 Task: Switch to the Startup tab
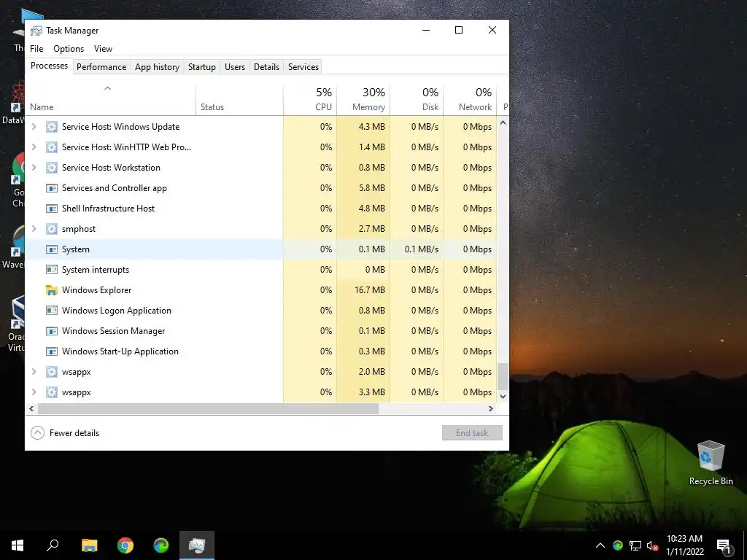click(x=202, y=67)
